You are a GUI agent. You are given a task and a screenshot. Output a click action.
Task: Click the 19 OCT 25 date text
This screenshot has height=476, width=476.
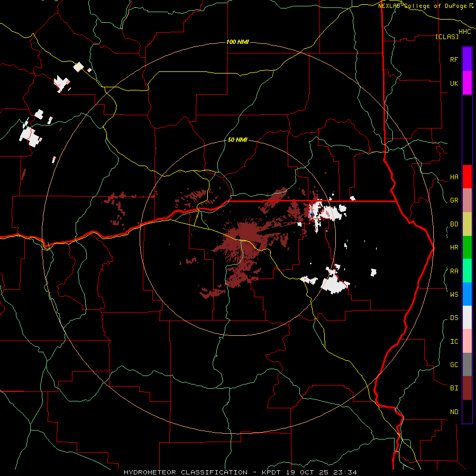click(307, 472)
